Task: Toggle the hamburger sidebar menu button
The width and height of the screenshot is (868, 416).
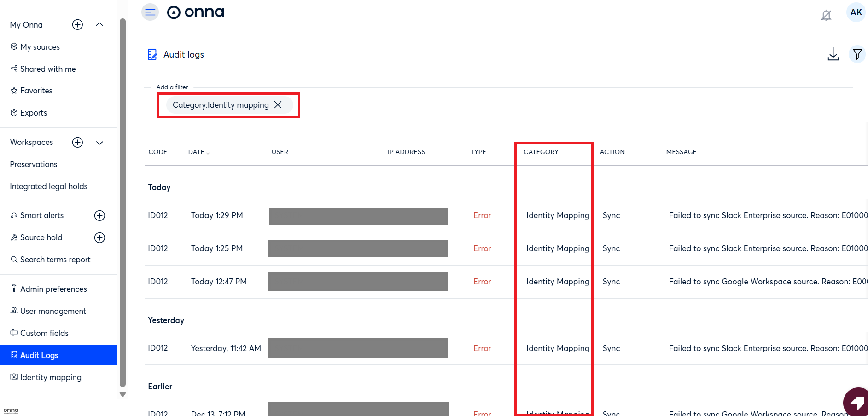Action: 150,12
